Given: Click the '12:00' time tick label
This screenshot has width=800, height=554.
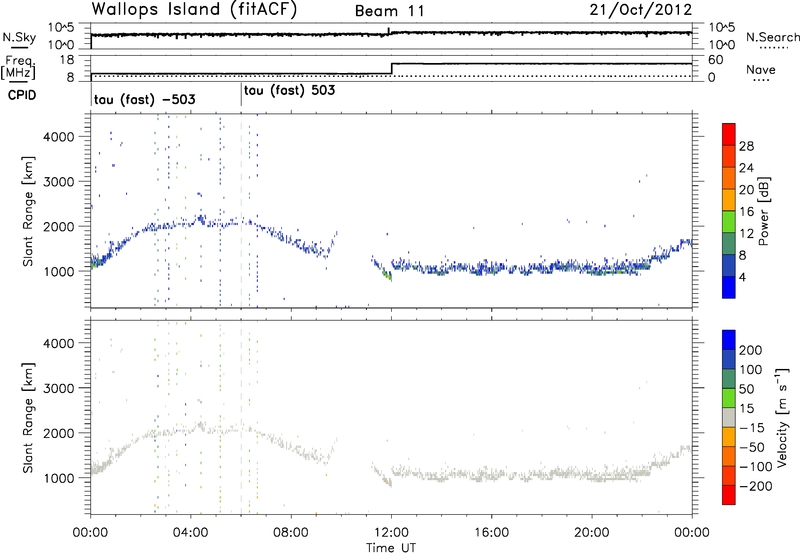Looking at the screenshot, I should 391,533.
